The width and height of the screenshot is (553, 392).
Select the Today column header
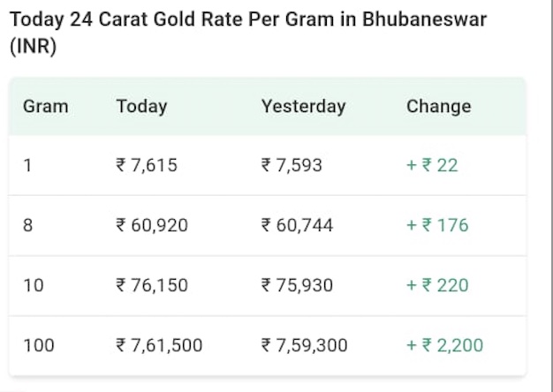click(x=141, y=107)
